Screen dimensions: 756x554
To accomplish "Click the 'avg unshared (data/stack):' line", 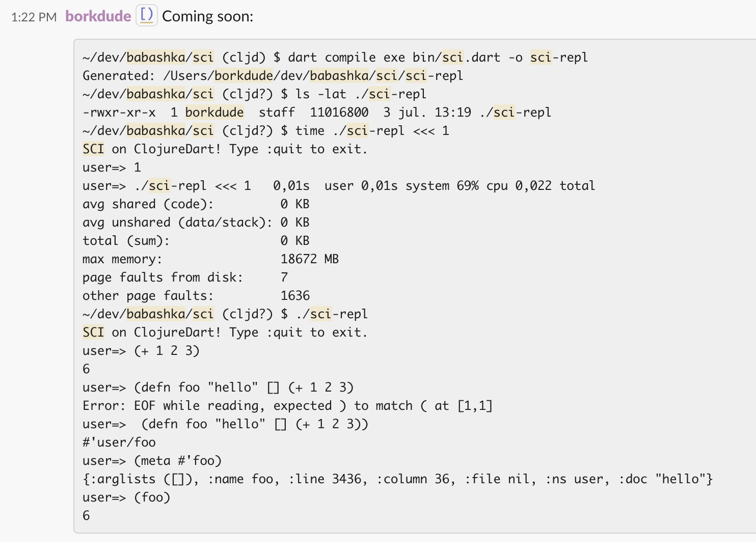I will tap(196, 223).
